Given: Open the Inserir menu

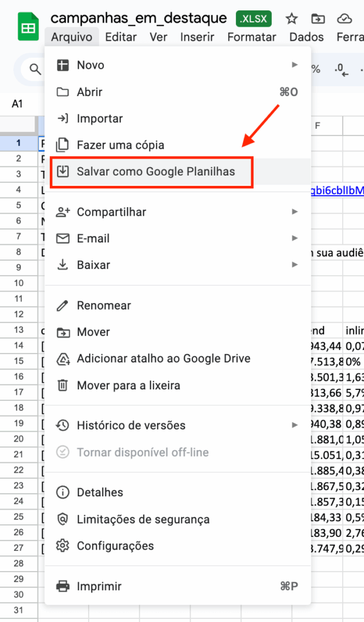Looking at the screenshot, I should [x=197, y=37].
